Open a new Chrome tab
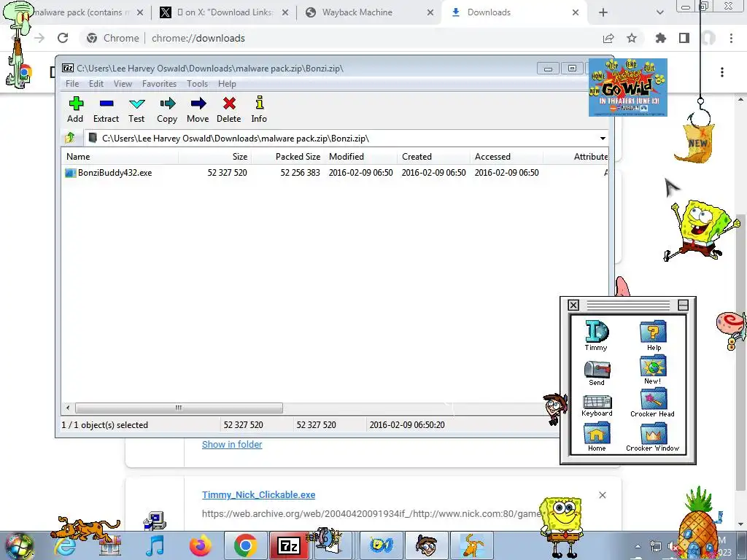The width and height of the screenshot is (747, 560). tap(603, 12)
